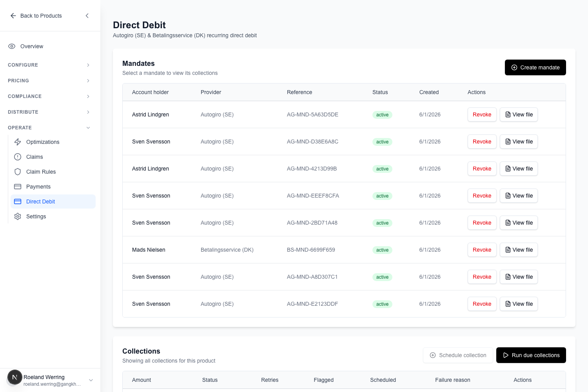Click the Claims alert circle icon
The width and height of the screenshot is (588, 392).
click(x=18, y=157)
